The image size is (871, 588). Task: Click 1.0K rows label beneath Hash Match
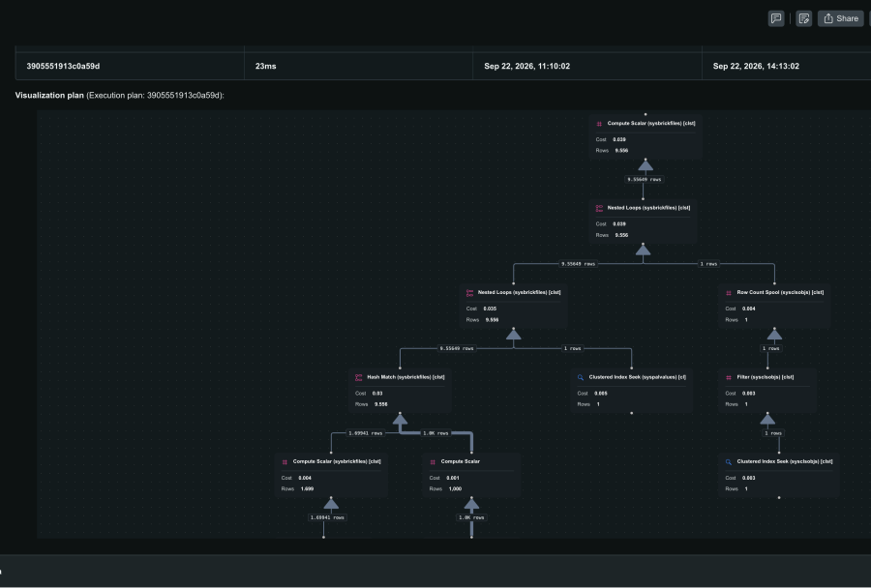click(x=435, y=433)
